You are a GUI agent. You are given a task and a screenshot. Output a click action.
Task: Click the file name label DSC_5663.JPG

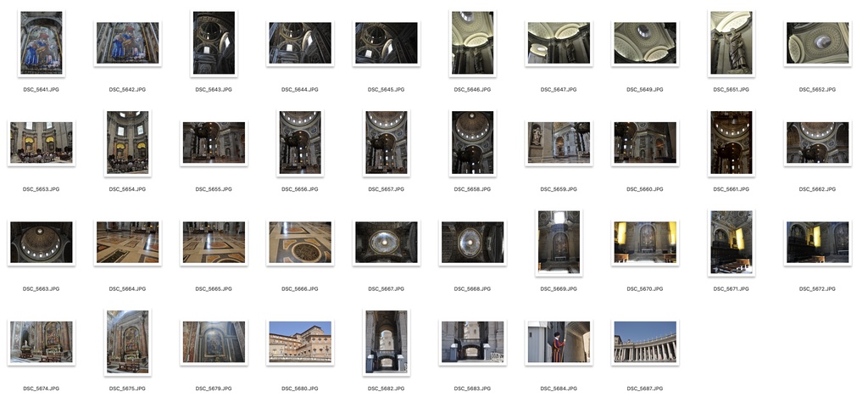(42, 288)
